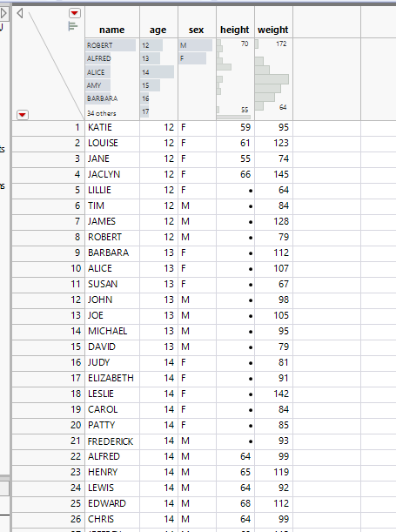Click the height header histogram
Image resolution: width=396 pixels, height=532 pixels.
coord(235,78)
